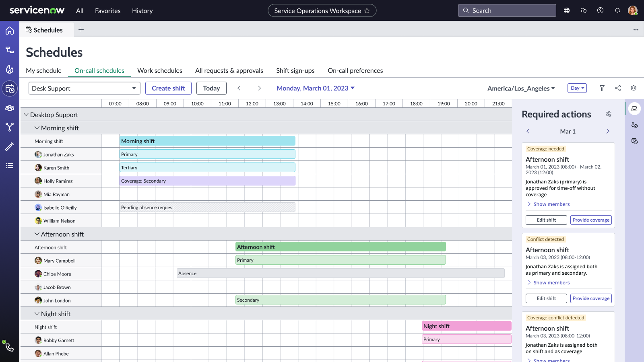This screenshot has width=644, height=362.
Task: Open the calendar schedules icon in sidebar
Action: point(10,88)
